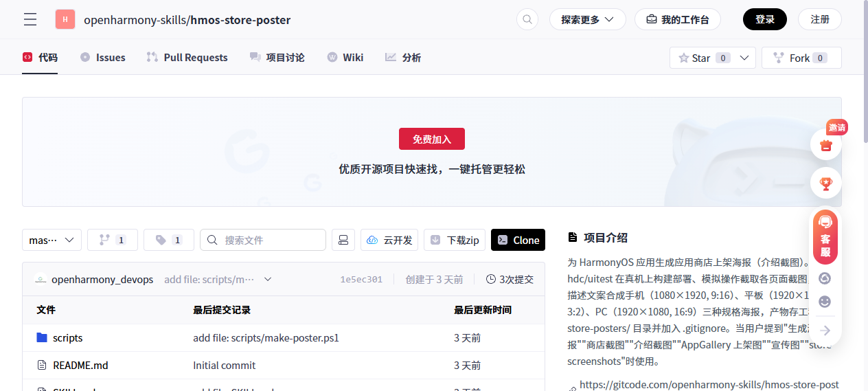This screenshot has height=391, width=868.
Task: Click the red 免费加入 button
Action: (x=432, y=139)
